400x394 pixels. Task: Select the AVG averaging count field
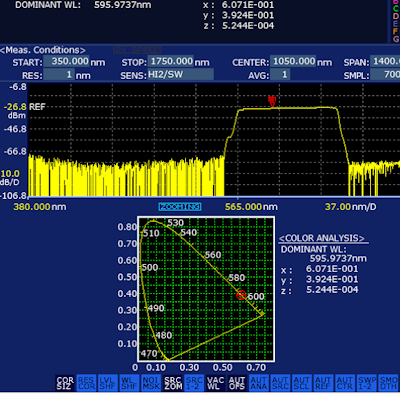[280, 74]
